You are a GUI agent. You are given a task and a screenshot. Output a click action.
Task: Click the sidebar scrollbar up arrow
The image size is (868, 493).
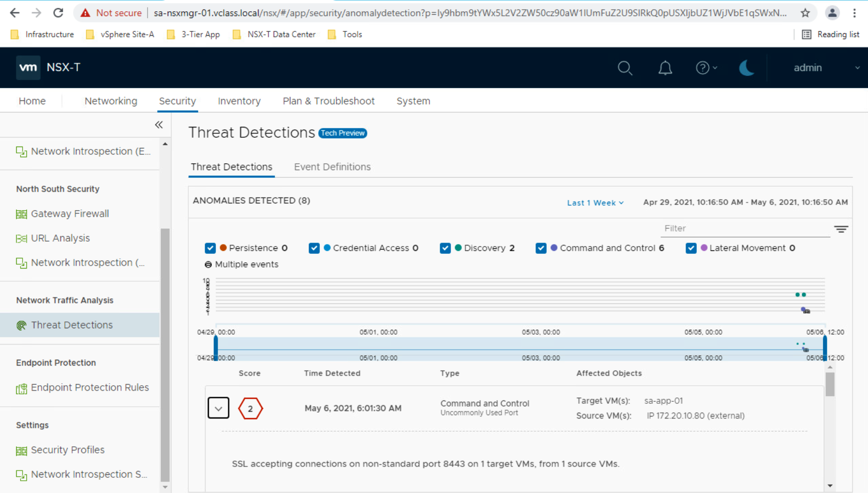[x=165, y=144]
